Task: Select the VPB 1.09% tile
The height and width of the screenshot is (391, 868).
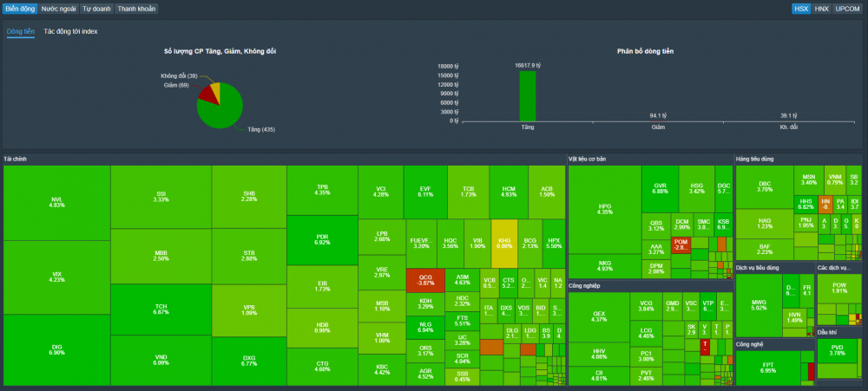Action: 249,310
